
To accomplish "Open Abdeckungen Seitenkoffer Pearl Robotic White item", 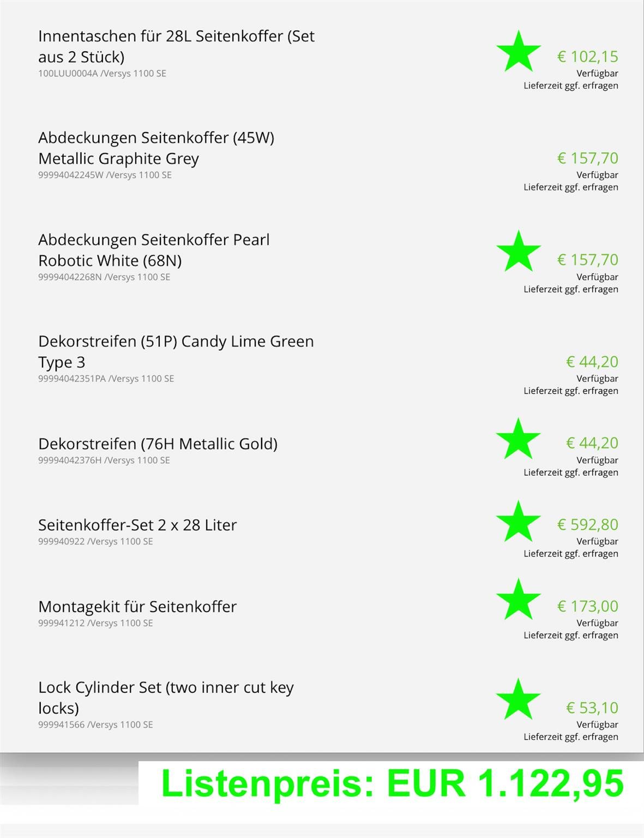I will 154,250.
